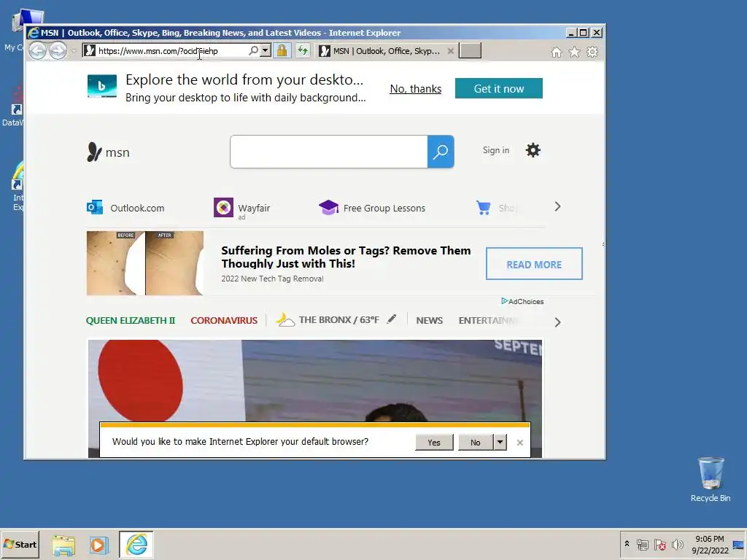Open the dropdown arrow beside No
The width and height of the screenshot is (747, 560).
pyautogui.click(x=500, y=443)
